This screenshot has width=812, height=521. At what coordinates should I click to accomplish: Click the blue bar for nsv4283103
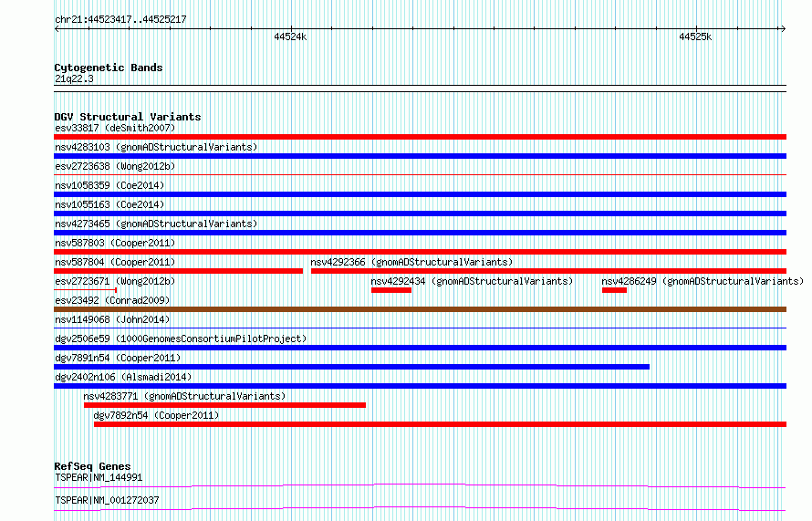click(420, 156)
